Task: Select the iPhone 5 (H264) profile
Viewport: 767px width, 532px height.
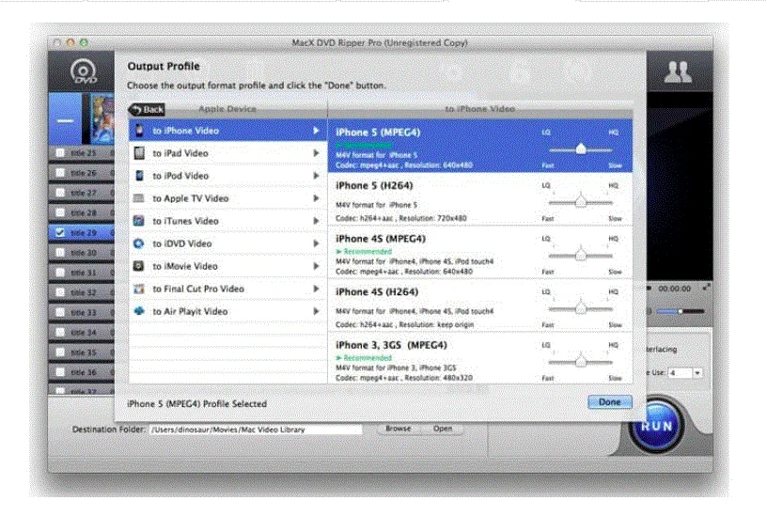Action: (x=480, y=199)
